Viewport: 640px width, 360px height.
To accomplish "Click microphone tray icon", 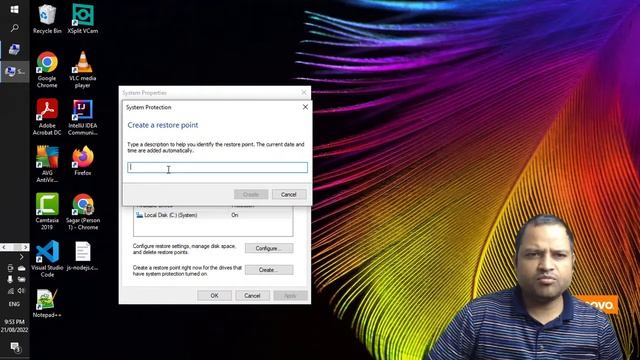I will click(10, 279).
